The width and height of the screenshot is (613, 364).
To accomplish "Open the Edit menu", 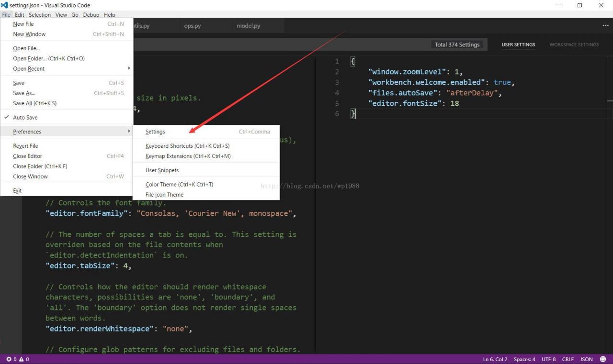I will point(19,15).
